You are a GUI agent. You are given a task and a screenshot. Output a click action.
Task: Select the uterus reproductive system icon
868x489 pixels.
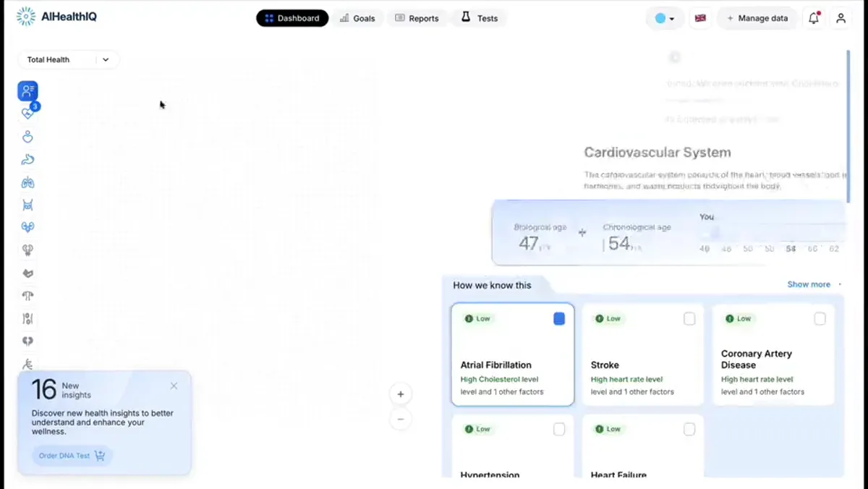27,295
